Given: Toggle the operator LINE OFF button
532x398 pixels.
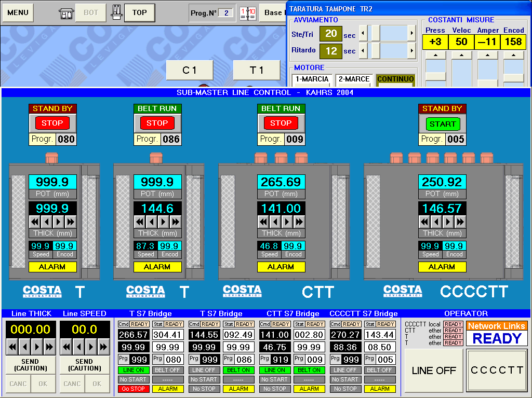Looking at the screenshot, I should [434, 370].
